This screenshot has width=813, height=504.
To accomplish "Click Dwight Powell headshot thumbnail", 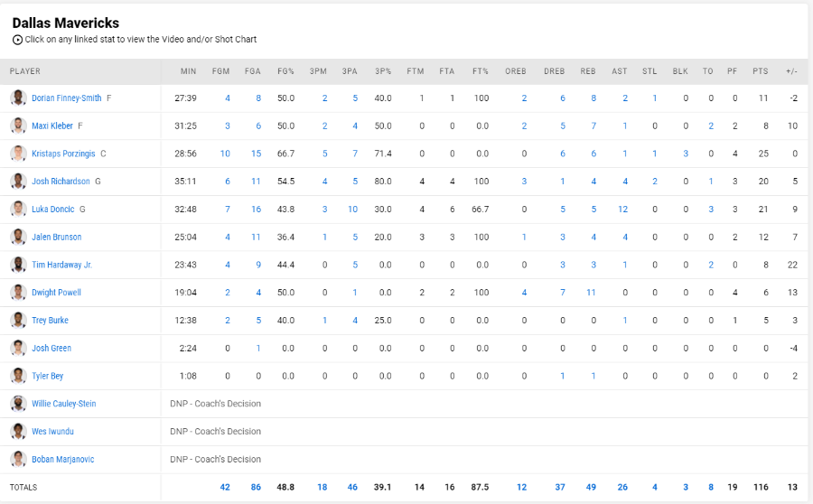I will (19, 293).
